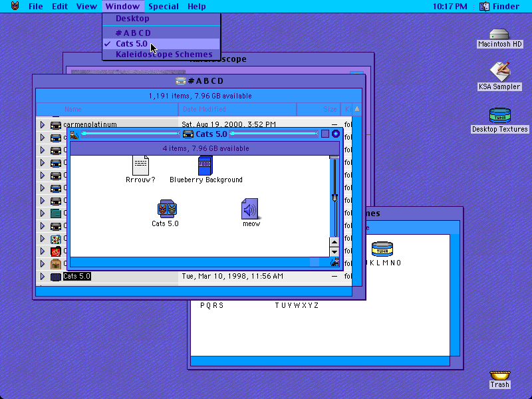The width and height of the screenshot is (532, 399).
Task: Open the Special menu
Action: tap(163, 6)
